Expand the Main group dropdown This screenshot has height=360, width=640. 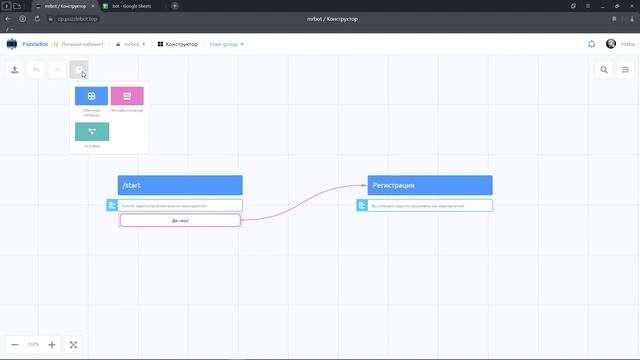pos(227,44)
